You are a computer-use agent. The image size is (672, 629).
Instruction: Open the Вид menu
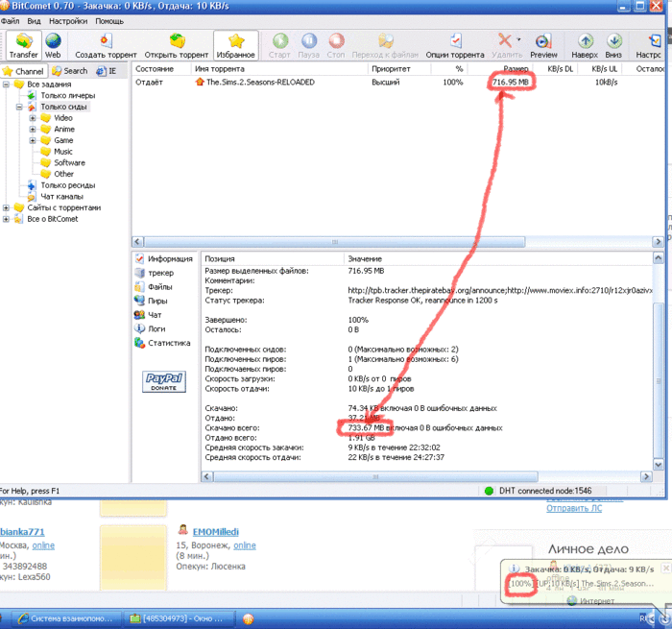[x=34, y=21]
